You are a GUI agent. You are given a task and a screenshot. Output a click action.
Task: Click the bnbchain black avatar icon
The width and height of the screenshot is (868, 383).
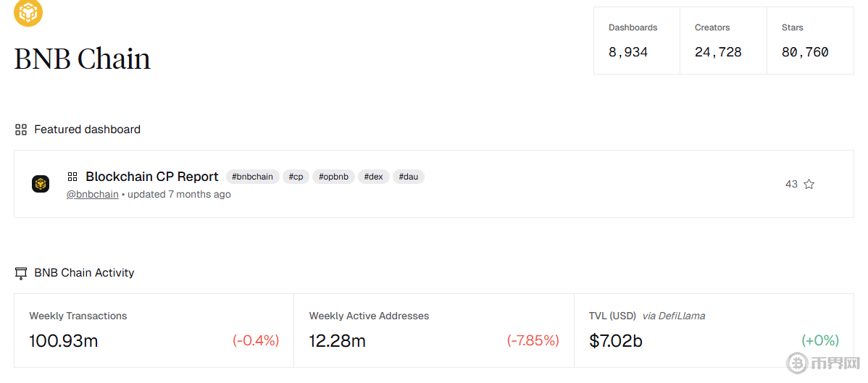click(x=41, y=184)
